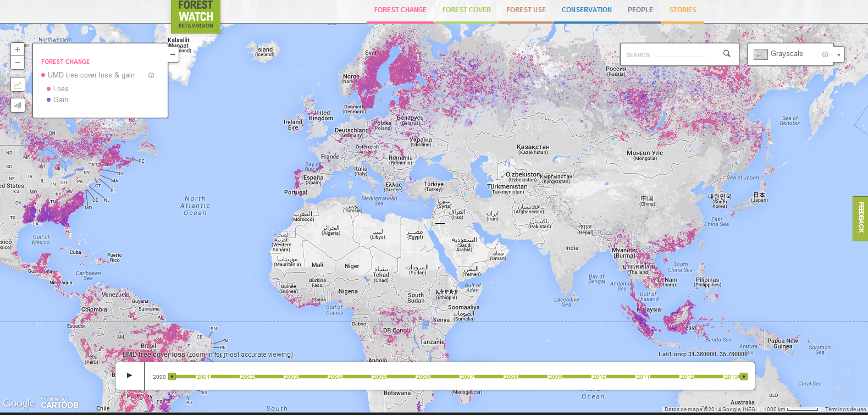Open the analysis line chart tool
This screenshot has height=415, width=868.
click(x=18, y=84)
